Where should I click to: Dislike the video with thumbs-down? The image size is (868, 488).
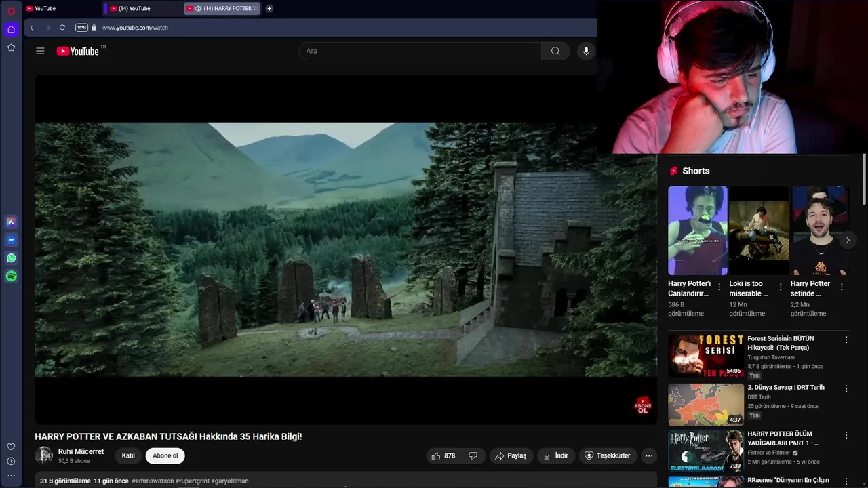pos(473,455)
